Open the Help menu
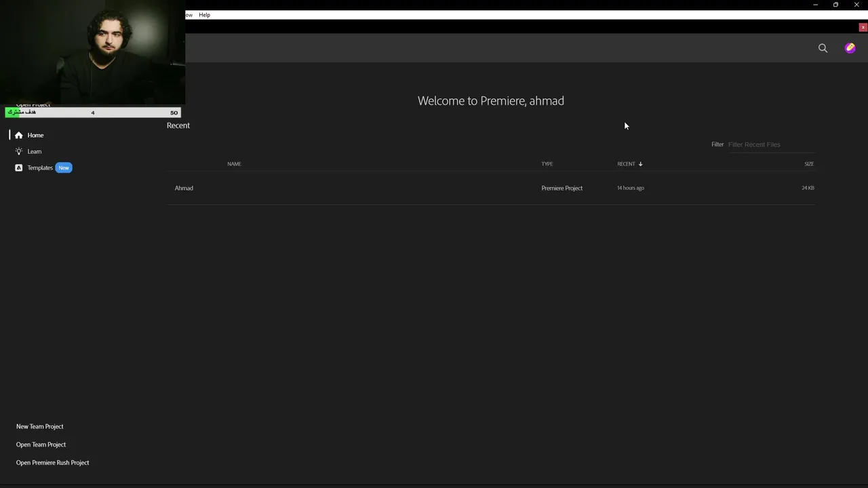This screenshot has height=488, width=868. 204,15
